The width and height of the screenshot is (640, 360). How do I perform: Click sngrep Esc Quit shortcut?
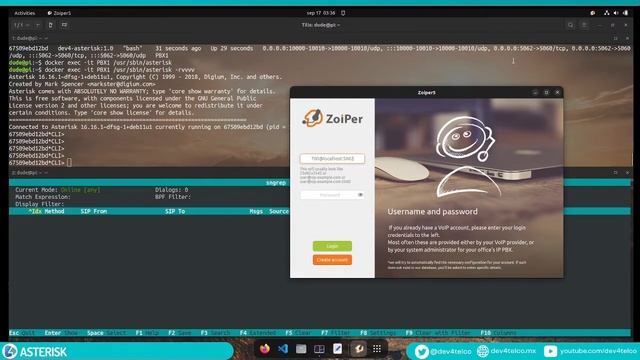pos(22,333)
